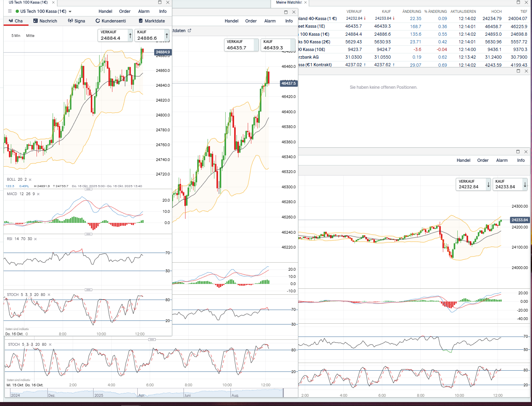Remove the RSI indicator from US Tech chart
Screen dimensions: 532x406
click(x=35, y=239)
